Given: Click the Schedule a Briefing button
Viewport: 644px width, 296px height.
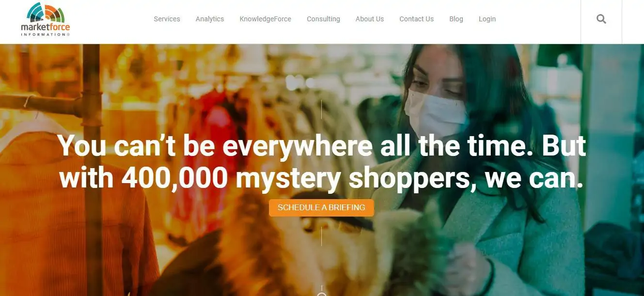Looking at the screenshot, I should [321, 207].
